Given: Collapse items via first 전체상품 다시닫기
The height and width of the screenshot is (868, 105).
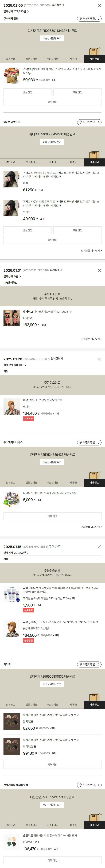Looking at the screenshot, I should (x=91, y=251).
